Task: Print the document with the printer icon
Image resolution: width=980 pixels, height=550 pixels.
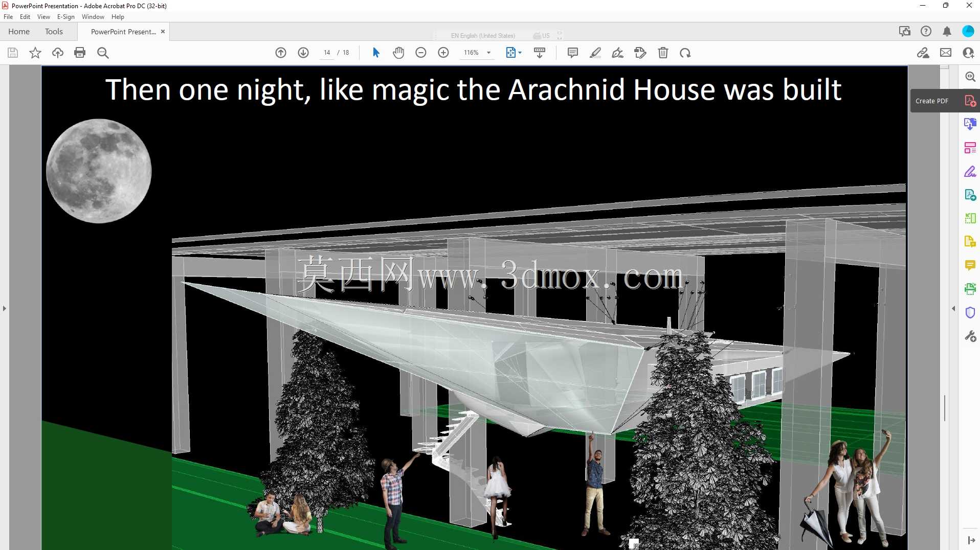Action: pyautogui.click(x=80, y=53)
